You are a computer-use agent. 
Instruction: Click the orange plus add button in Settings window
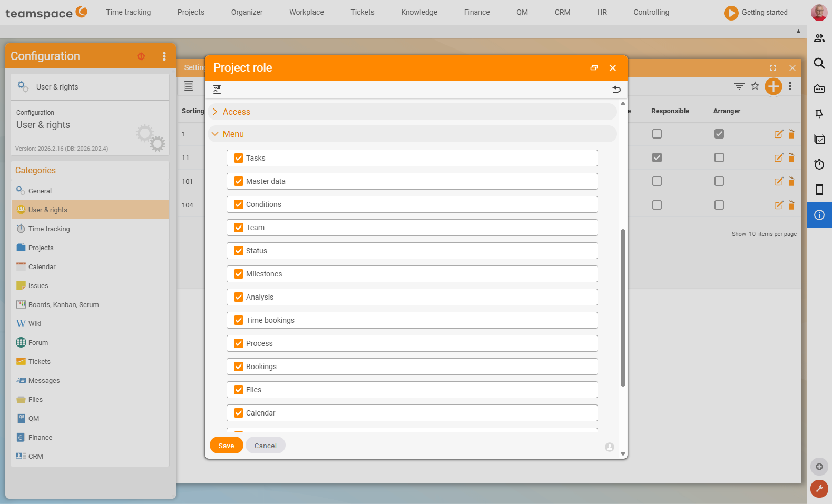[x=774, y=86]
